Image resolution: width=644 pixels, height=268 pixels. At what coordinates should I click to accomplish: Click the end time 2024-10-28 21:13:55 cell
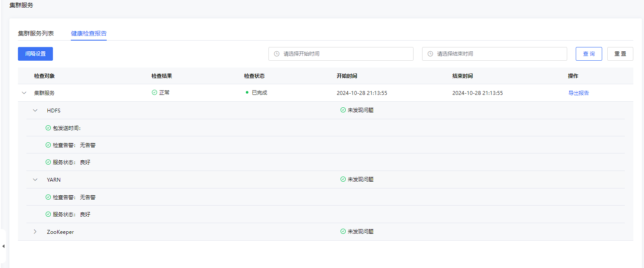pyautogui.click(x=478, y=93)
